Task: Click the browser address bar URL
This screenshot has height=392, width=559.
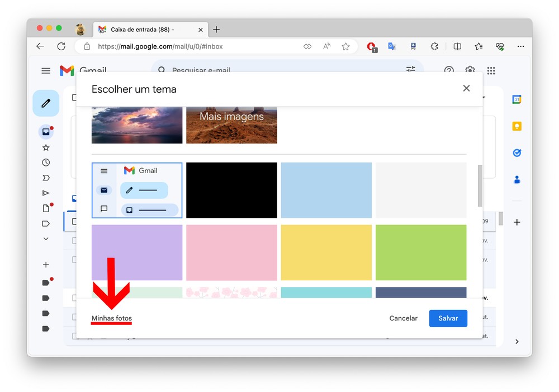Action: (x=160, y=46)
